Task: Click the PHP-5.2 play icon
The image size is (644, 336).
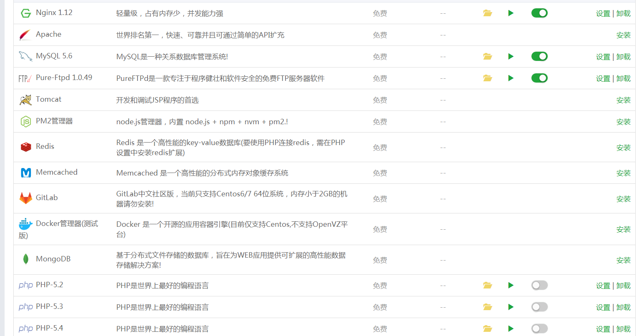Action: (x=511, y=286)
